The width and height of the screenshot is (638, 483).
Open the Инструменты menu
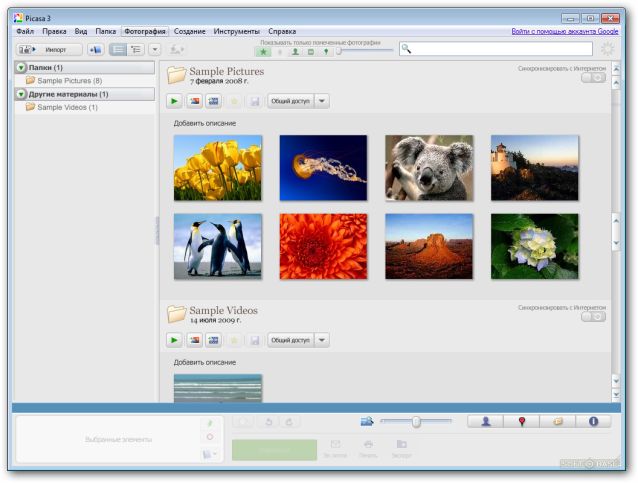pos(236,31)
